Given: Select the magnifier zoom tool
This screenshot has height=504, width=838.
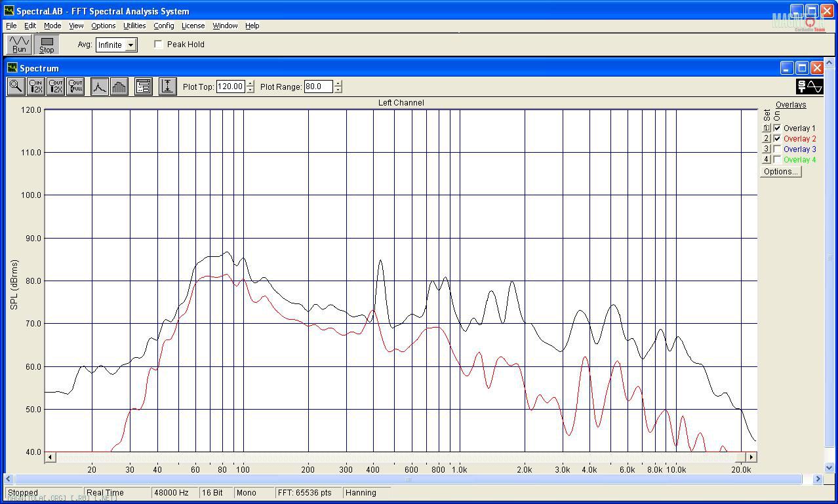Looking at the screenshot, I should [x=16, y=87].
